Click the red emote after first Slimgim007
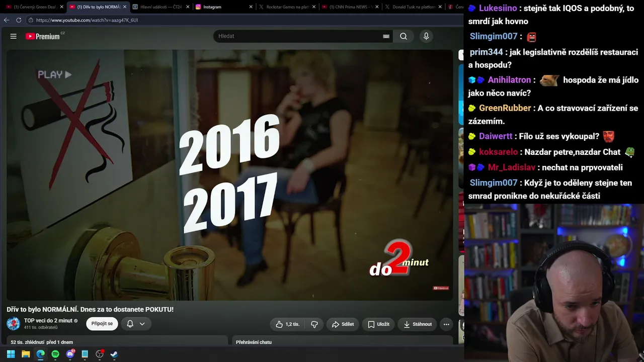644x362 pixels. 531,37
